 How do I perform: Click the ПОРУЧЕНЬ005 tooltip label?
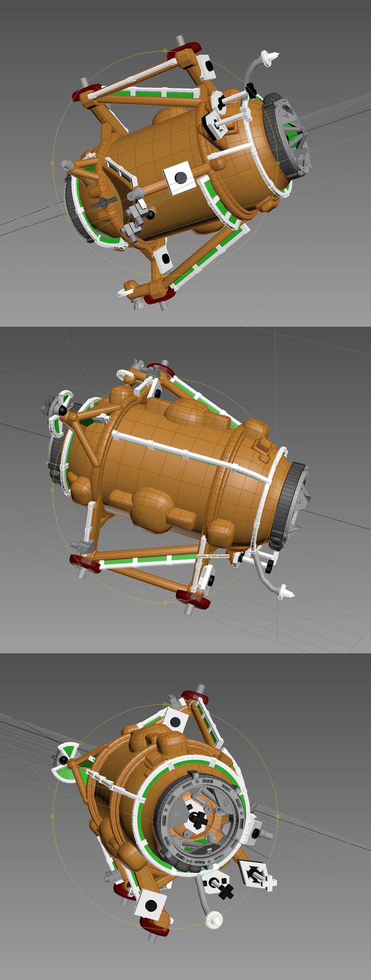coord(213,556)
